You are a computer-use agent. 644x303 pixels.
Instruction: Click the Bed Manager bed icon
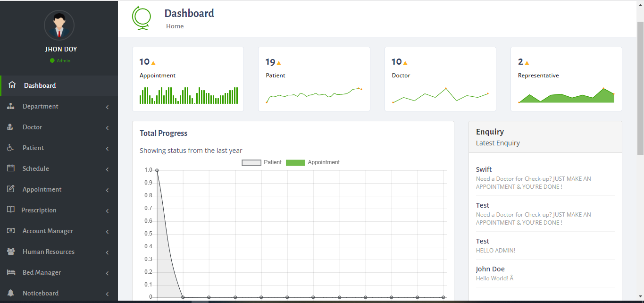click(x=11, y=272)
